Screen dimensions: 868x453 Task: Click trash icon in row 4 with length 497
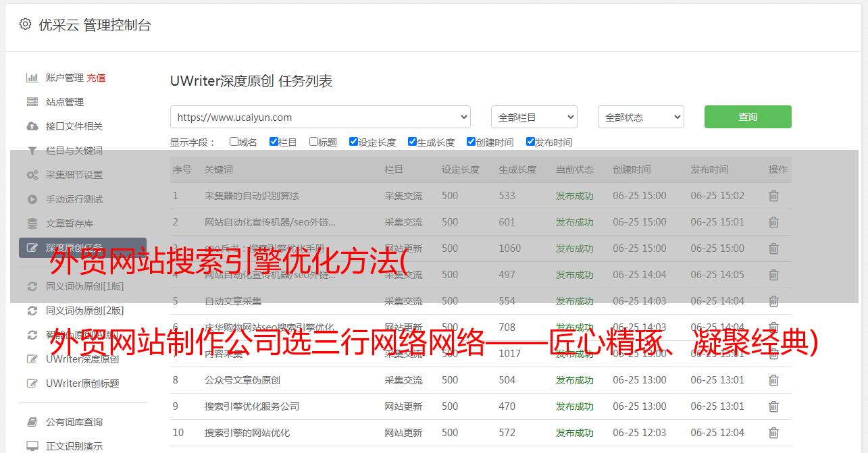click(774, 275)
